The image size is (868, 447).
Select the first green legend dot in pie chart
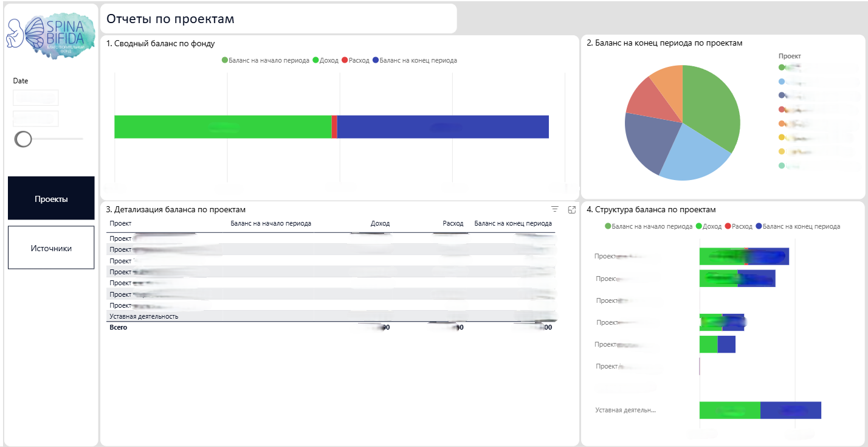[x=782, y=67]
